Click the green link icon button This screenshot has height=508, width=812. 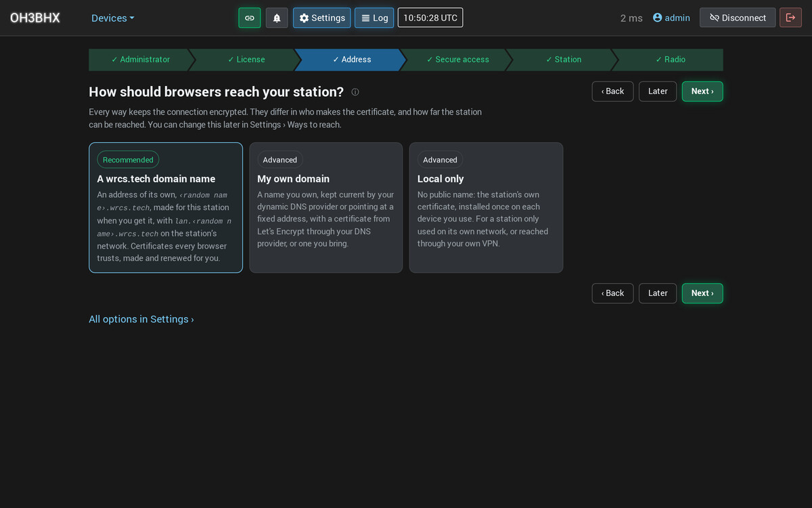250,18
